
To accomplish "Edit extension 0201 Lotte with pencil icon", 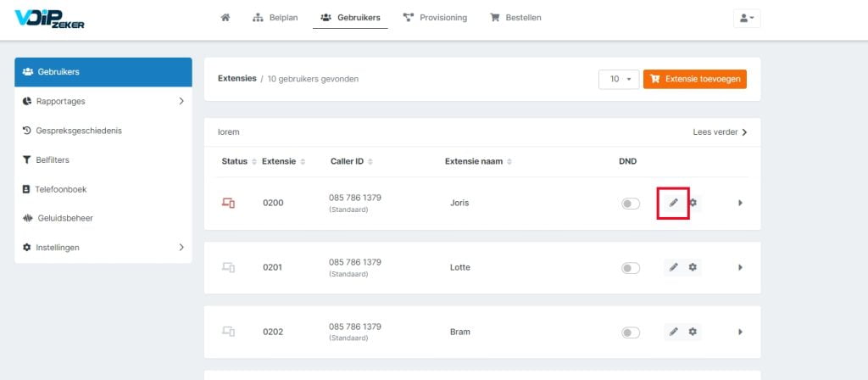I will pyautogui.click(x=673, y=267).
